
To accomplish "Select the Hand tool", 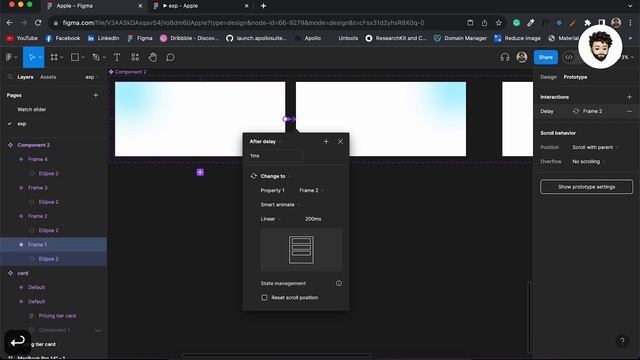I will 153,58.
